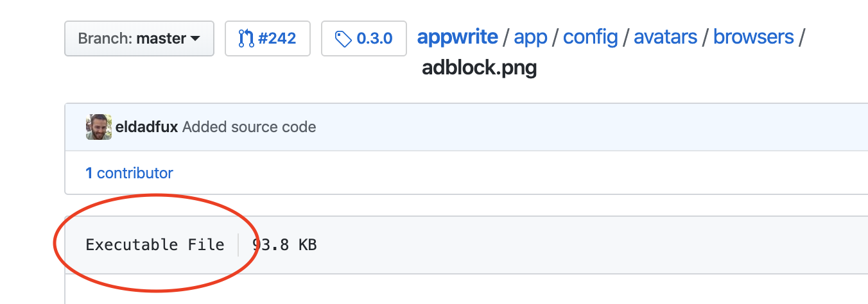
Task: Open the app folder in breadcrumb
Action: pos(530,37)
